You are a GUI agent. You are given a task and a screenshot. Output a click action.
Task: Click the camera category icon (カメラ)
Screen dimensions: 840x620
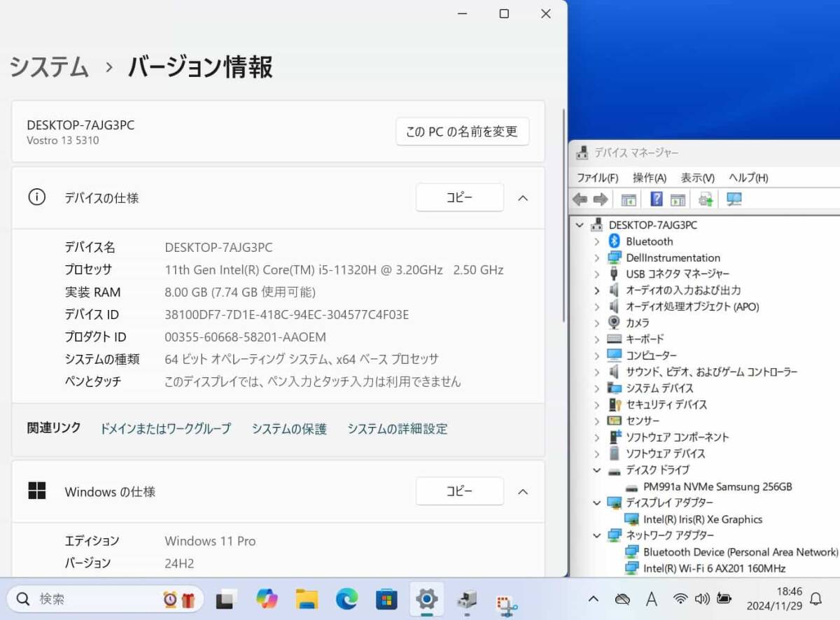click(x=614, y=323)
